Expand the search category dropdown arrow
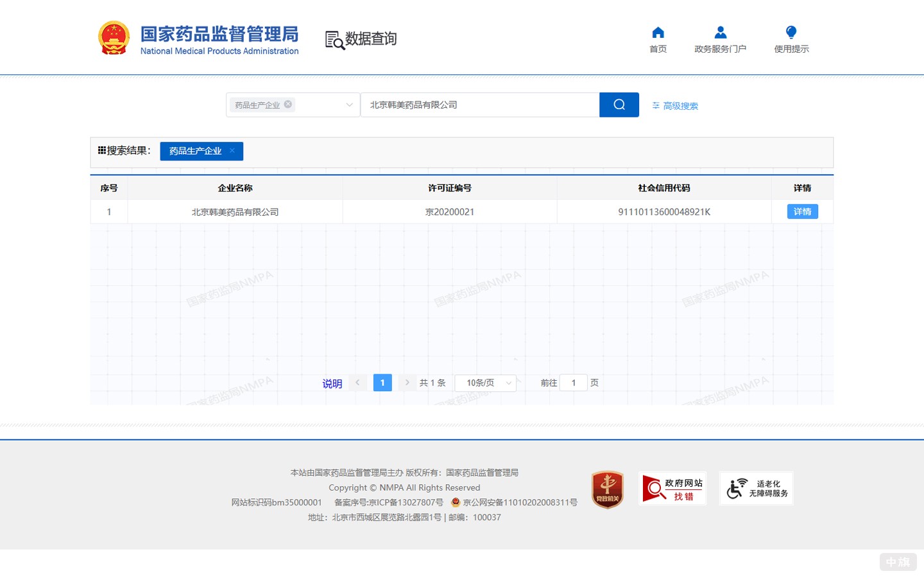The height and width of the screenshot is (578, 924). pos(349,105)
